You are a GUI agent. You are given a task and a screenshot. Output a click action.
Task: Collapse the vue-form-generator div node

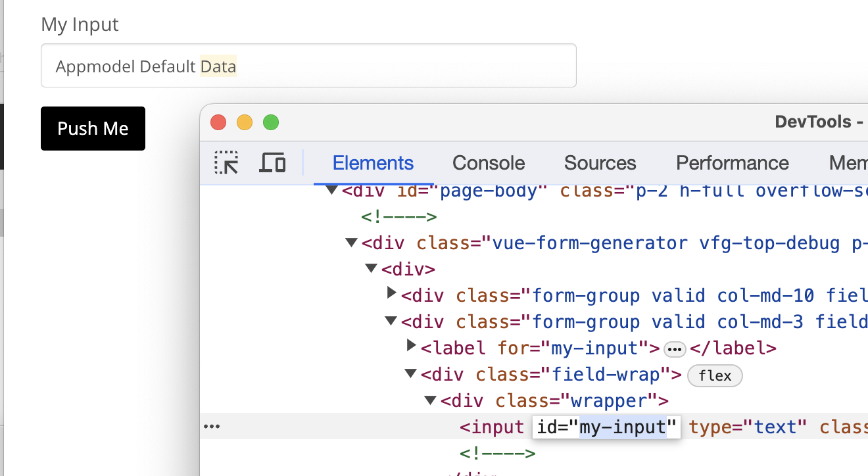point(352,243)
